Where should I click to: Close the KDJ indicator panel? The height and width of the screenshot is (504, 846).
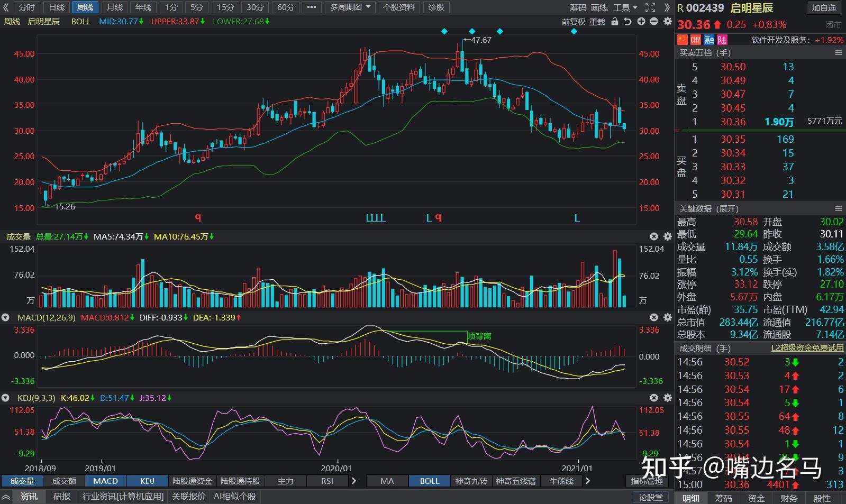[x=654, y=398]
